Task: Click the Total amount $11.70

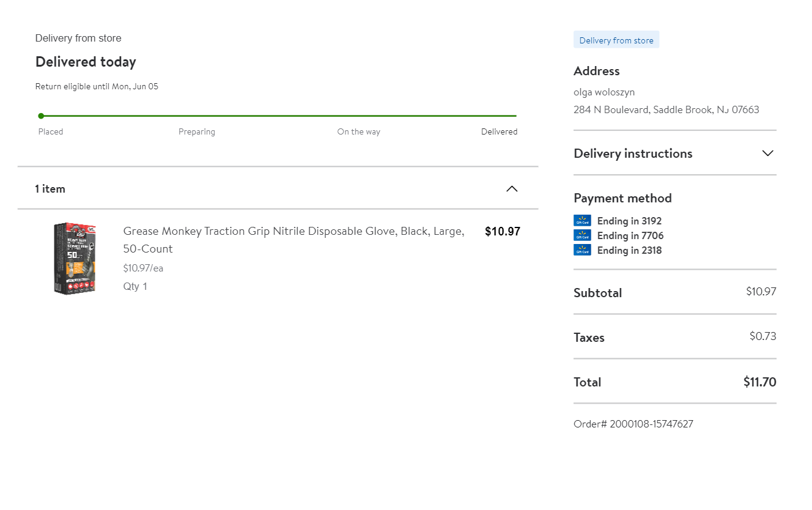Action: pos(759,382)
